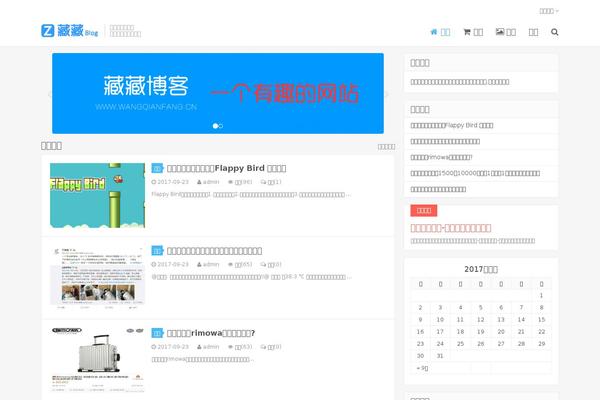Select the second hollow carousel dot
This screenshot has width=600, height=400.
[x=221, y=126]
